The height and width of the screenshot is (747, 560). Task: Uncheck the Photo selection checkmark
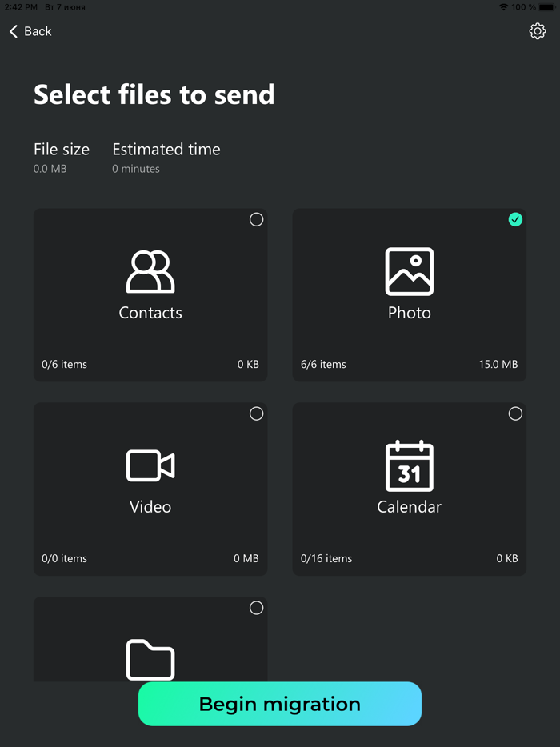515,220
